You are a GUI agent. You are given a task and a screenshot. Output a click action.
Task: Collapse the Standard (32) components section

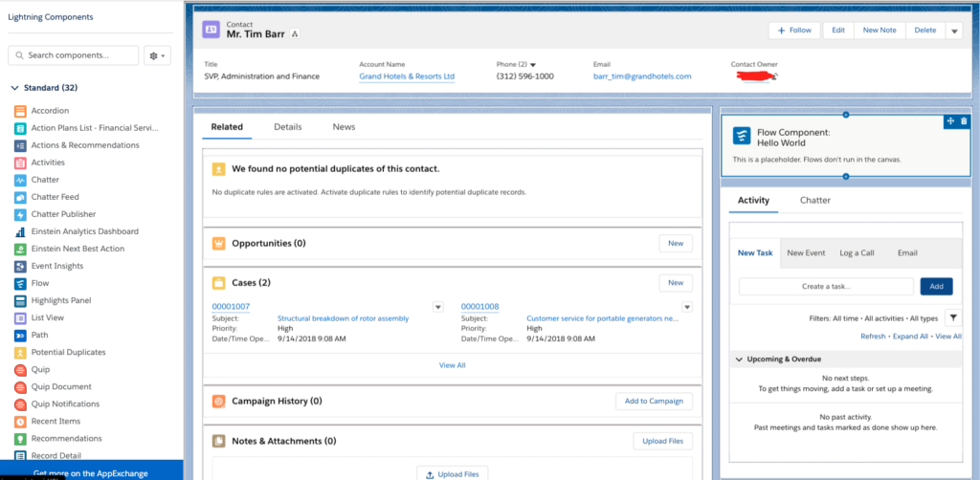15,88
